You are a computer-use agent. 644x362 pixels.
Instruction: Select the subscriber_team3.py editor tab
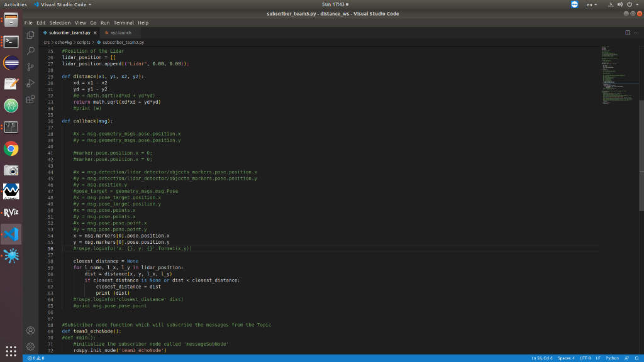[69, 33]
